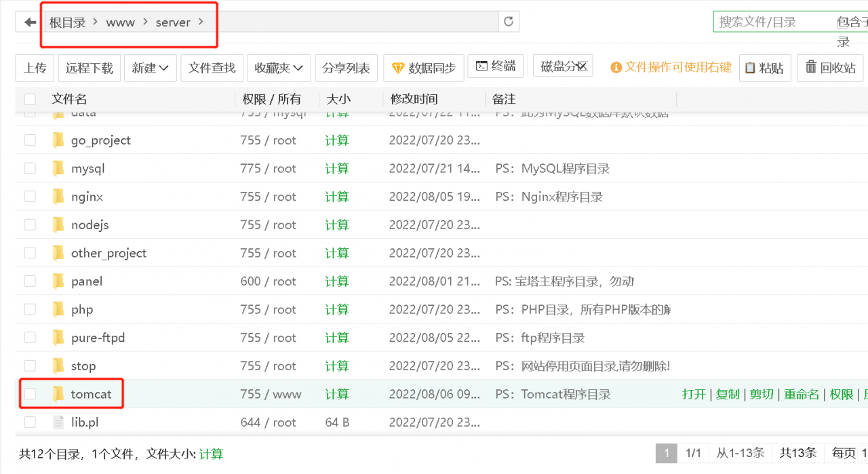Check the php row checkbox

[30, 309]
